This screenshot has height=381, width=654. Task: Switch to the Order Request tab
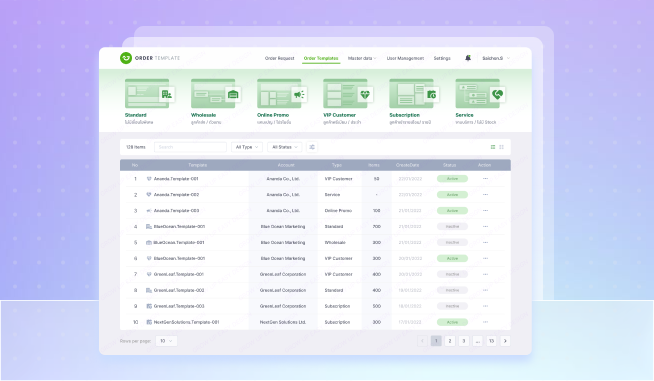click(279, 58)
